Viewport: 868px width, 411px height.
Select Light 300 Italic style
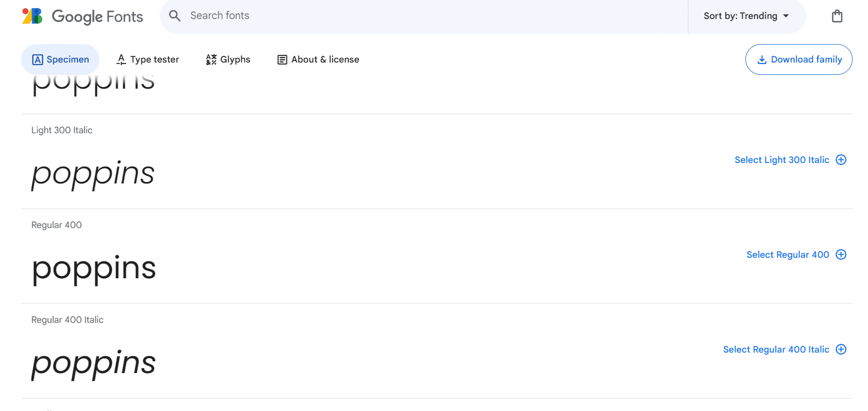pos(781,160)
